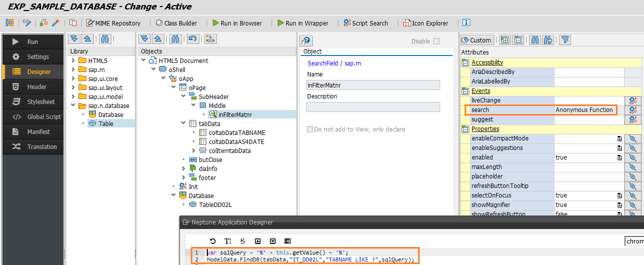The image size is (644, 265).
Task: Toggle the Disable checkbox
Action: [437, 41]
